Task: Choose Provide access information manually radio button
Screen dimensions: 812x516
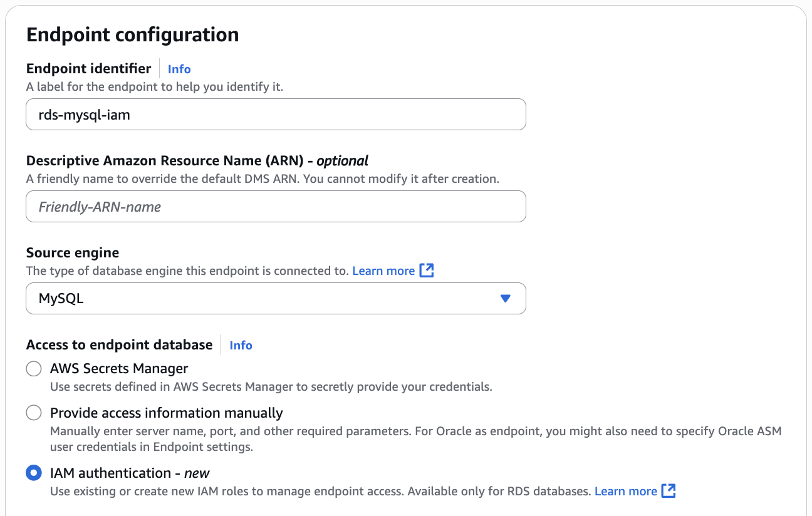Action: 34,413
